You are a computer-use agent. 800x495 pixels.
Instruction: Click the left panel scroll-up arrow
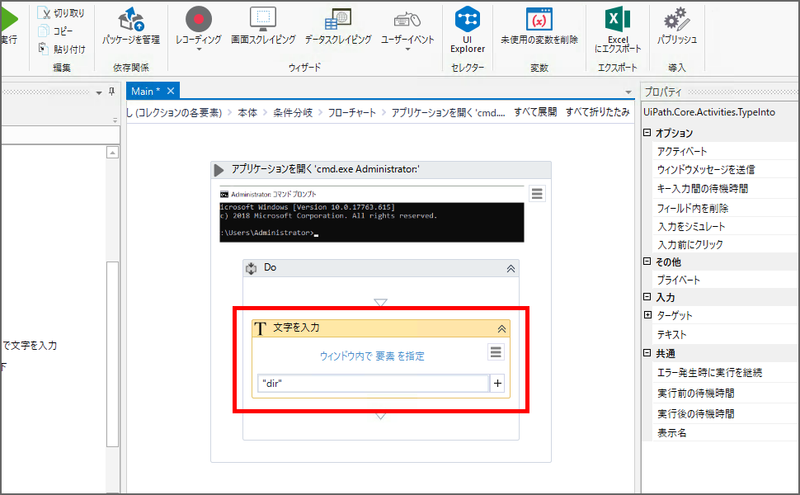point(113,153)
